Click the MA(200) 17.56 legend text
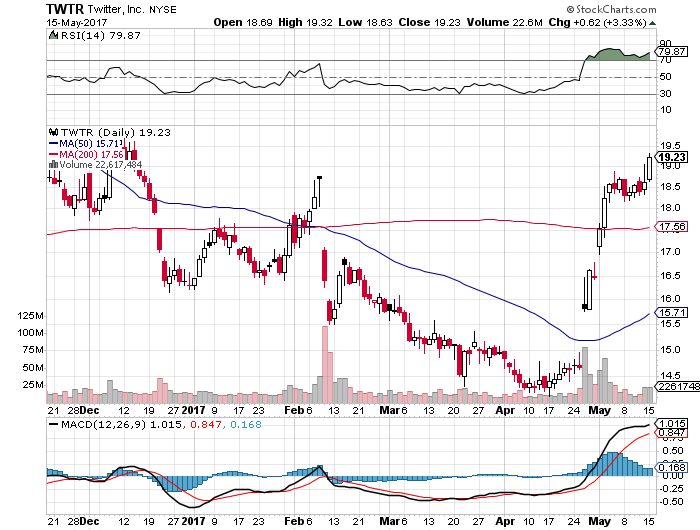Viewport: 700px width, 530px height. (x=91, y=154)
